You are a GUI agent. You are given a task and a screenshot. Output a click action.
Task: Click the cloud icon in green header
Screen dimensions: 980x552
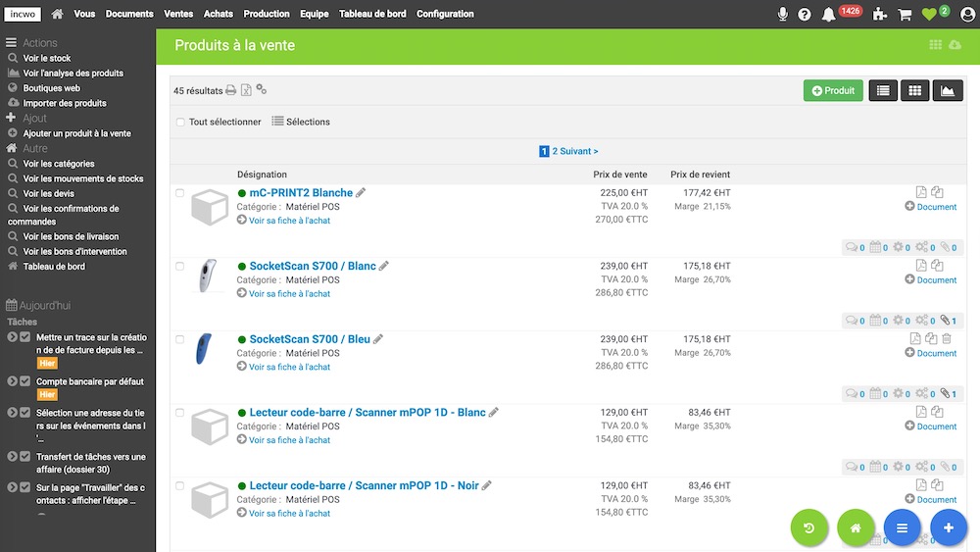pos(955,44)
